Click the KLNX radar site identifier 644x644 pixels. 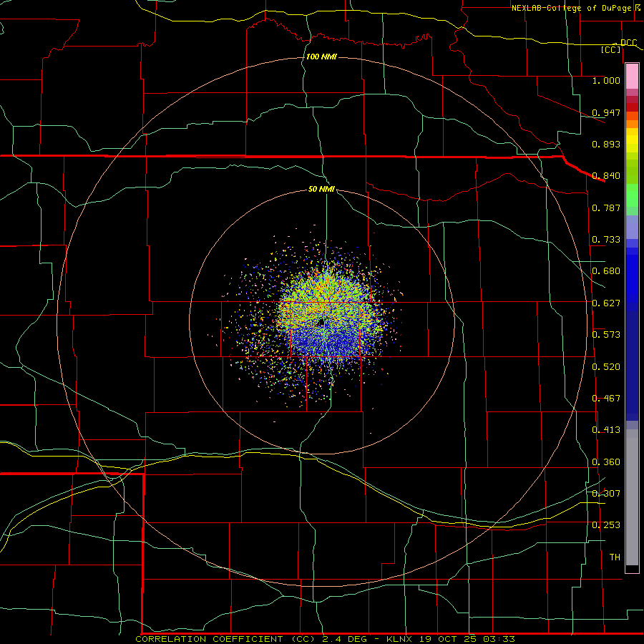[399, 639]
